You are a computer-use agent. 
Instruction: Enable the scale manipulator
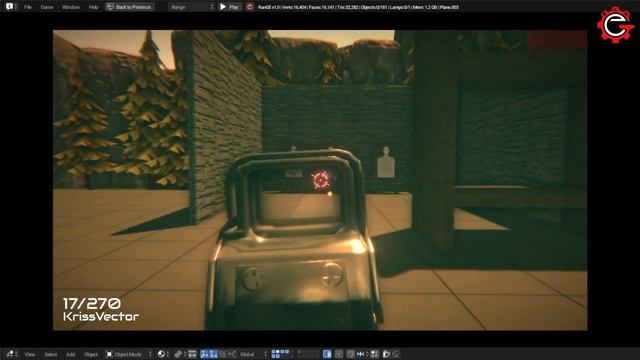(x=222, y=354)
